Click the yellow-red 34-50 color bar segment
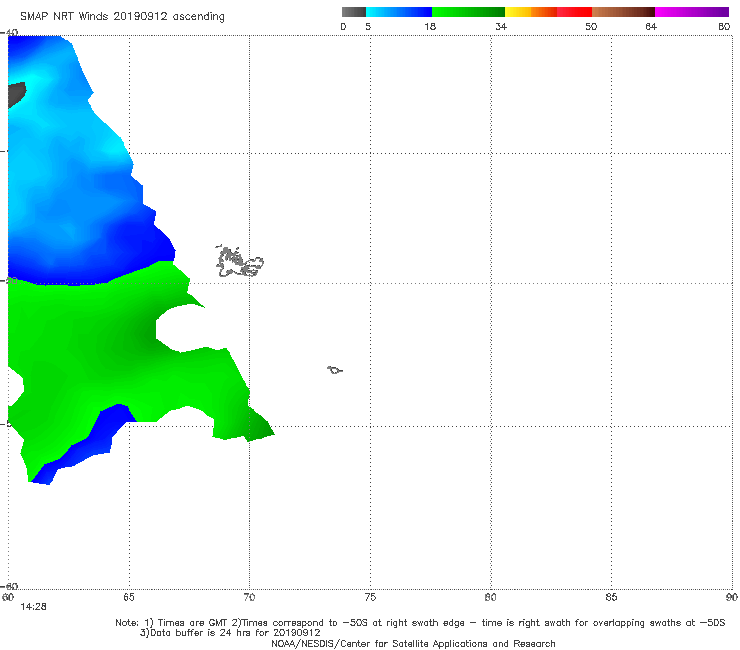The height and width of the screenshot is (650, 740). tap(548, 12)
